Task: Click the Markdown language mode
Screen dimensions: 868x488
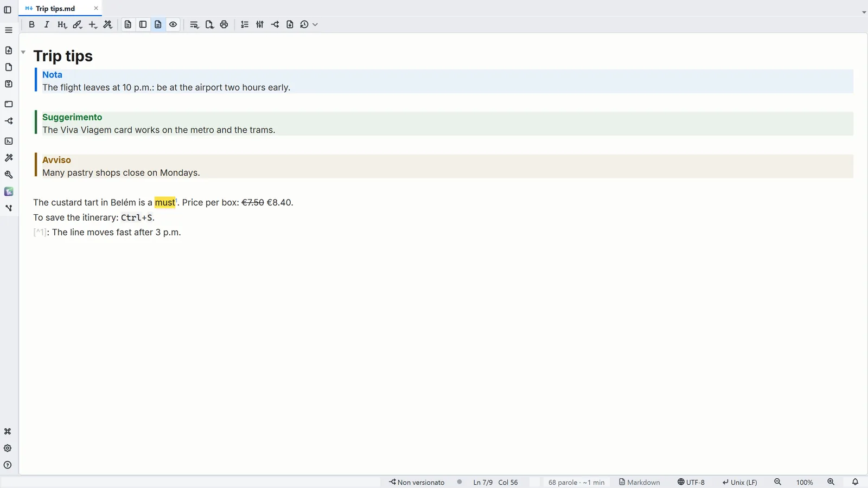Action: tap(640, 482)
